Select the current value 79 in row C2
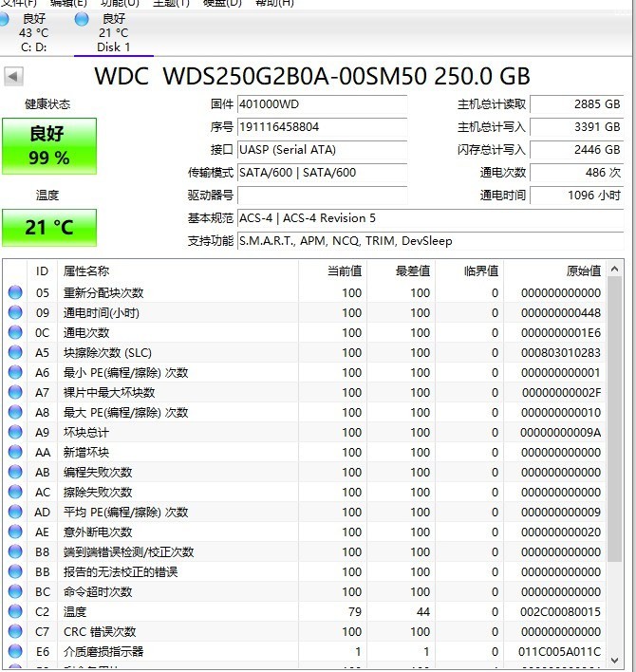Image resolution: width=636 pixels, height=672 pixels. click(355, 611)
